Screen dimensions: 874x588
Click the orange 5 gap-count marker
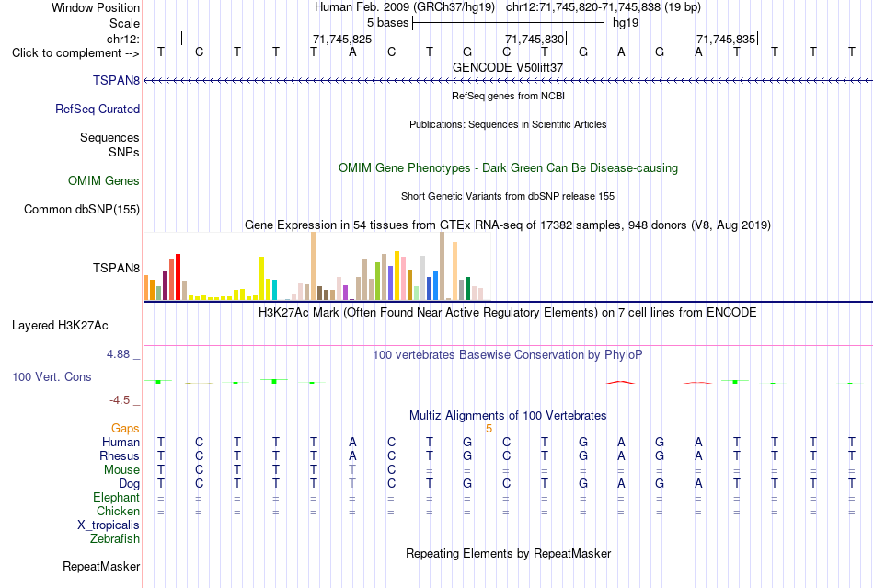point(489,429)
